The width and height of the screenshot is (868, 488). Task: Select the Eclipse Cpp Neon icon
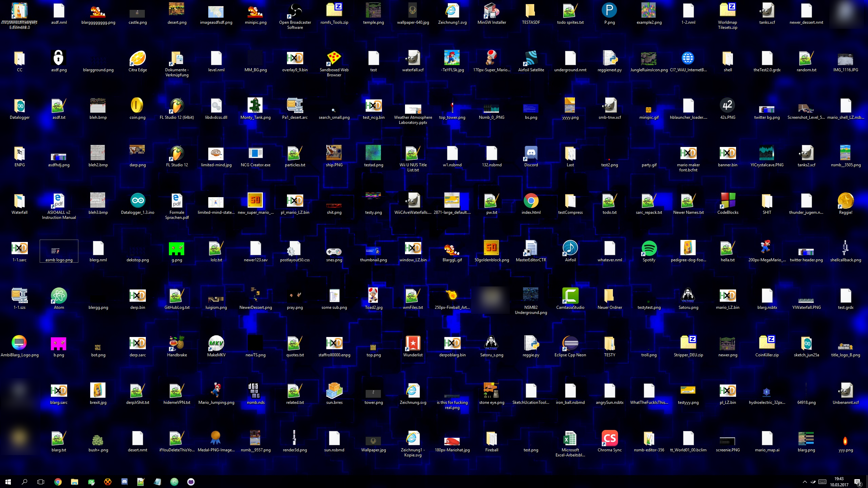tap(570, 343)
